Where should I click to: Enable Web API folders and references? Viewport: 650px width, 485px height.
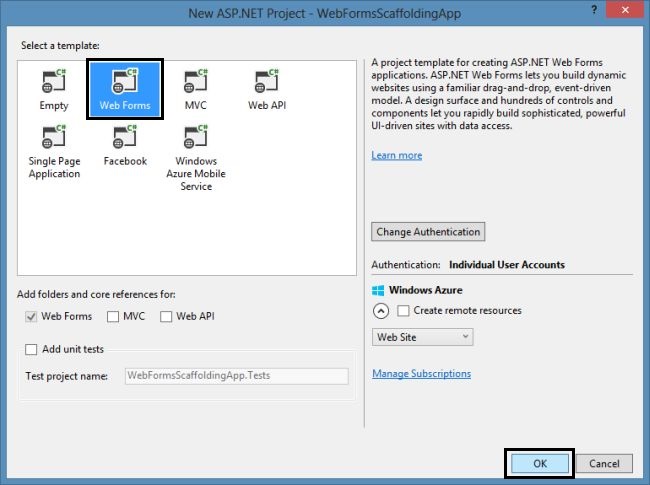pyautogui.click(x=166, y=317)
